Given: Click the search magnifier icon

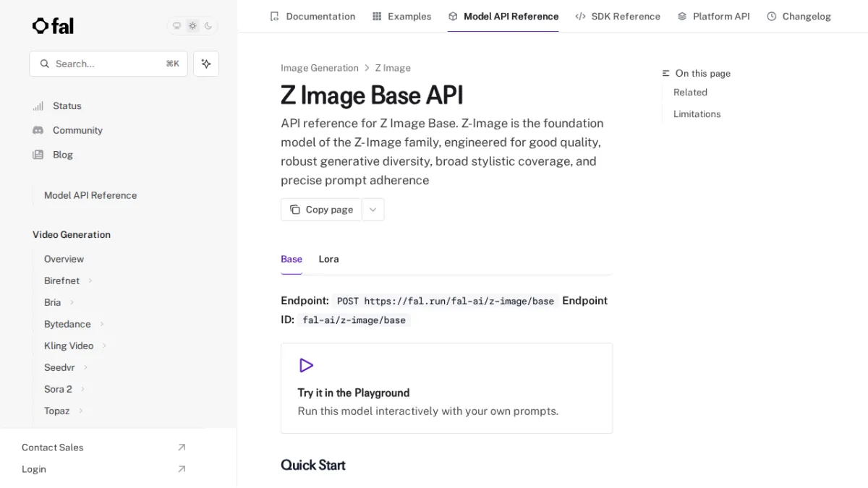Looking at the screenshot, I should coord(45,64).
